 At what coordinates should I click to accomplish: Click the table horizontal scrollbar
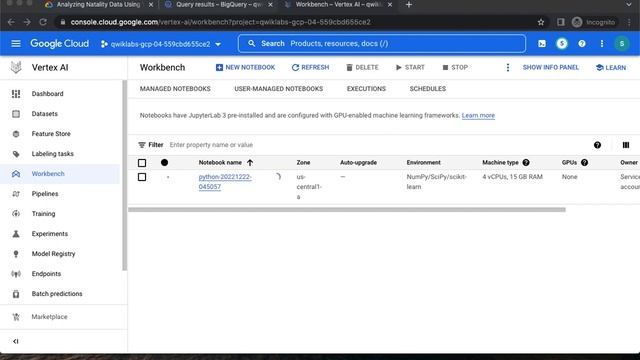click(347, 210)
